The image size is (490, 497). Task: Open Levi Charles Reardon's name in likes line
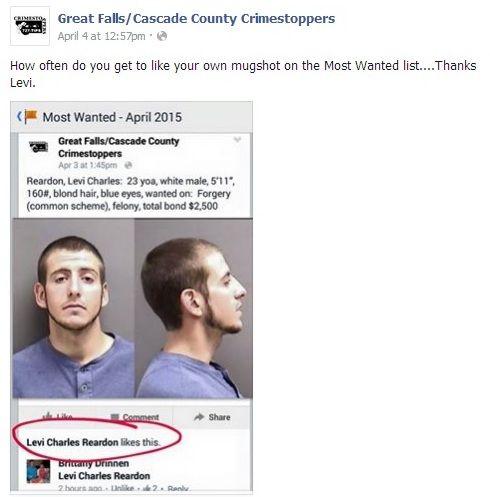coord(72,442)
